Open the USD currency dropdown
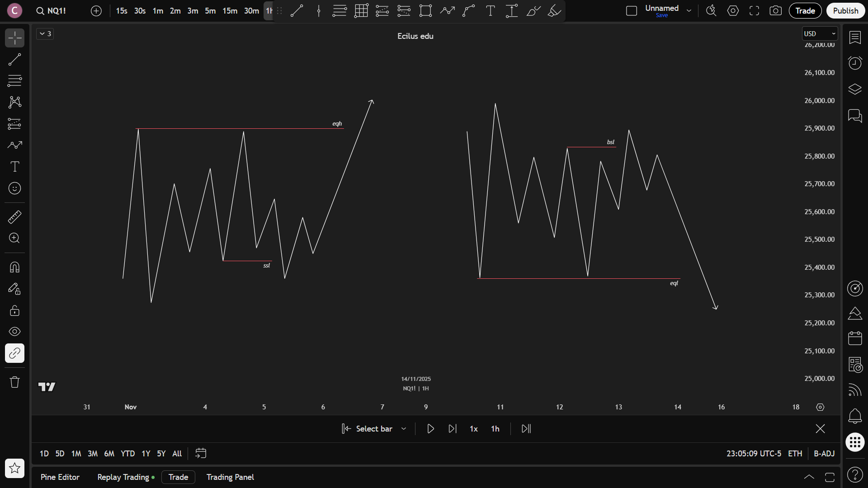Image resolution: width=868 pixels, height=488 pixels. [820, 34]
